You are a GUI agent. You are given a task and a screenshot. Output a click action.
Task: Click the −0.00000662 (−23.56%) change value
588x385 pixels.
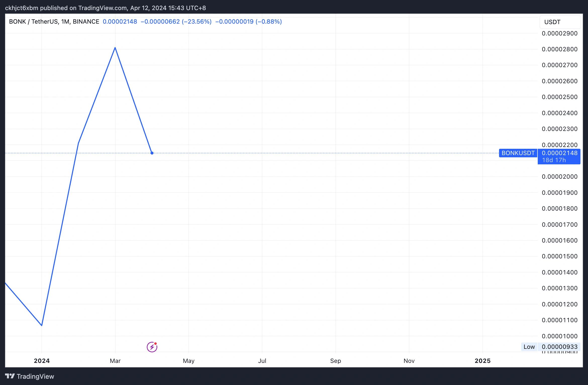[x=176, y=22]
